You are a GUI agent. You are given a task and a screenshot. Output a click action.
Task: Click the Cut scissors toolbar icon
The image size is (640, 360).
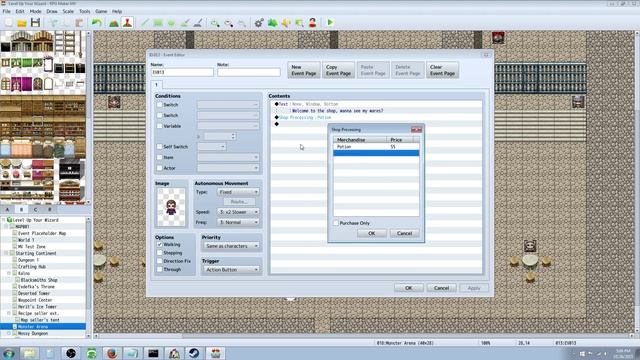(x=53, y=23)
